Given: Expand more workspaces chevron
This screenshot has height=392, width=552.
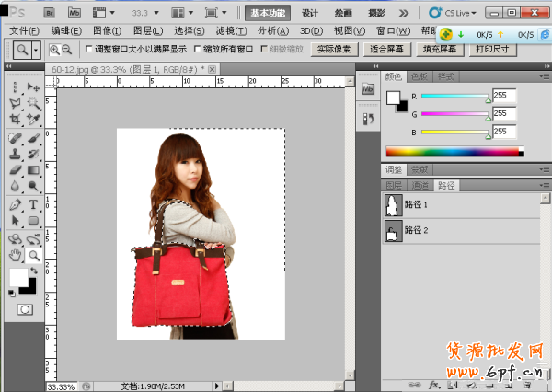Looking at the screenshot, I should (x=399, y=13).
